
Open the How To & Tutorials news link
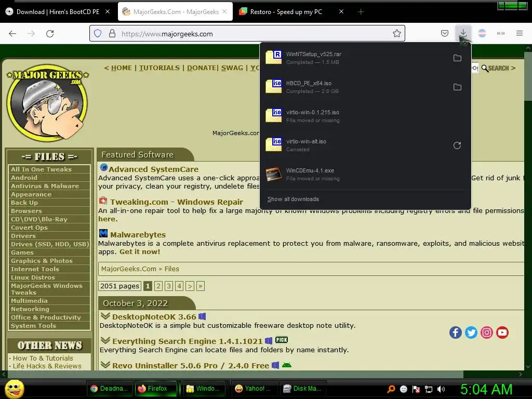[43, 358]
